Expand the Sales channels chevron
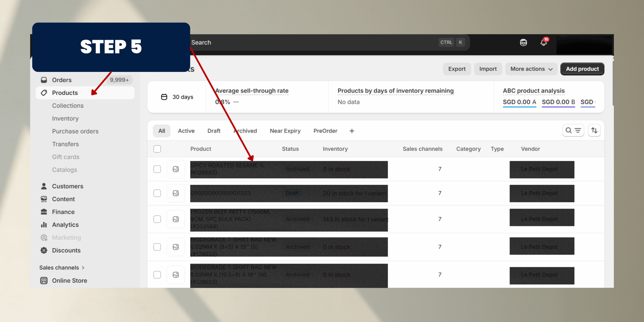 coord(83,268)
